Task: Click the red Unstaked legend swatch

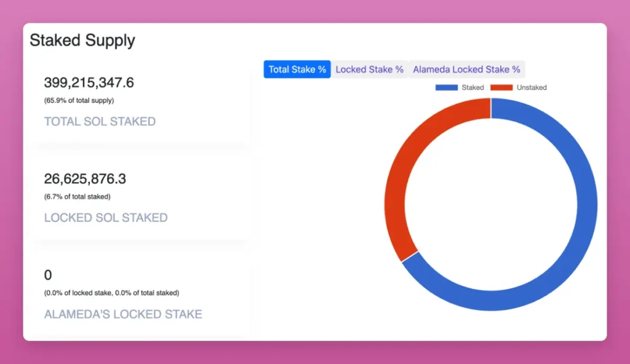Action: click(x=501, y=88)
